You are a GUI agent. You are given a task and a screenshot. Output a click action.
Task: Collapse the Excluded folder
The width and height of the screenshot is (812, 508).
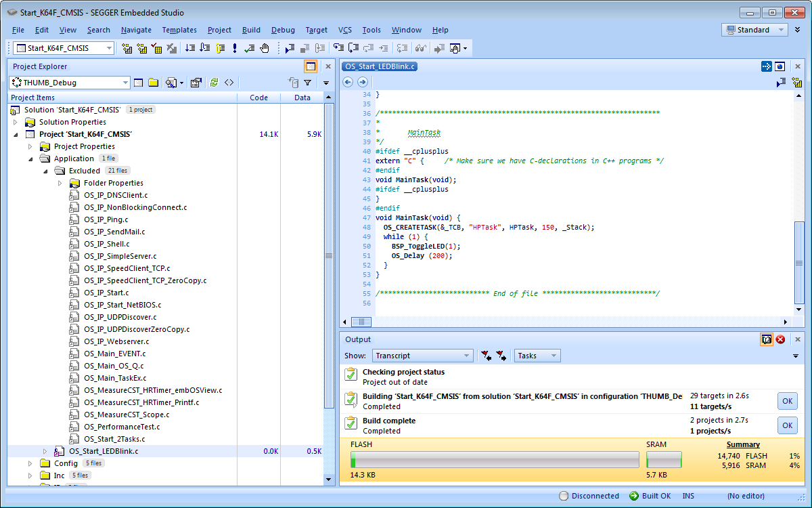pos(45,171)
